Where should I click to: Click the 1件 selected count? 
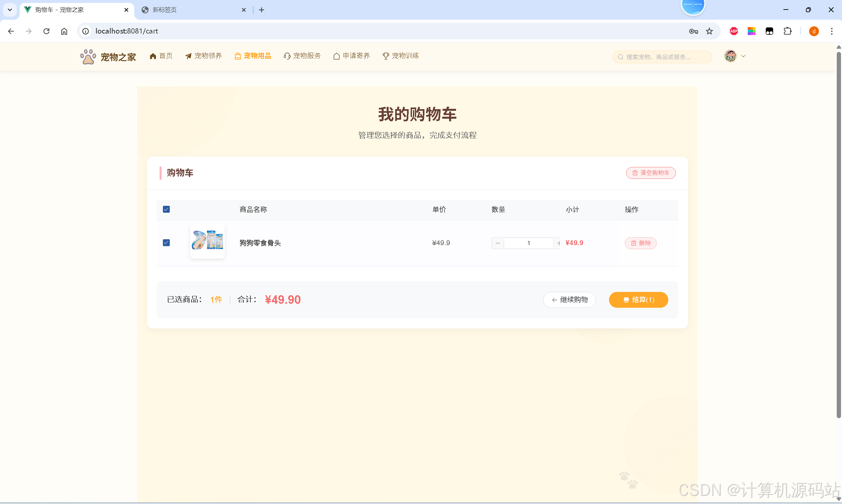tap(216, 300)
